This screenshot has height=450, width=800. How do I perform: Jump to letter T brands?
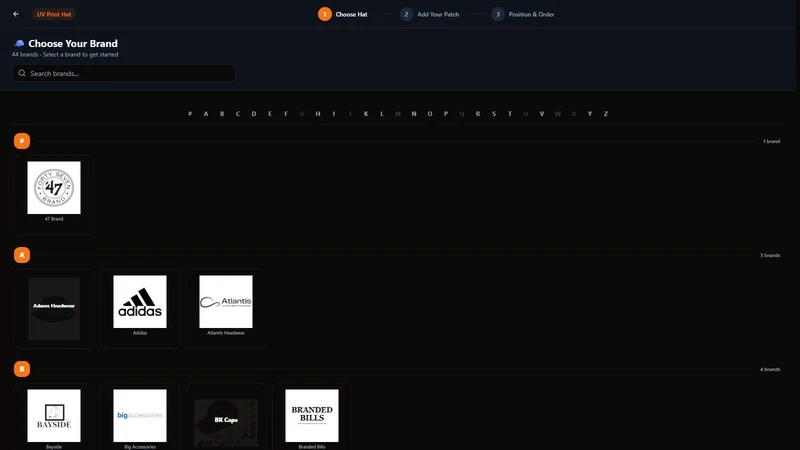(x=510, y=114)
